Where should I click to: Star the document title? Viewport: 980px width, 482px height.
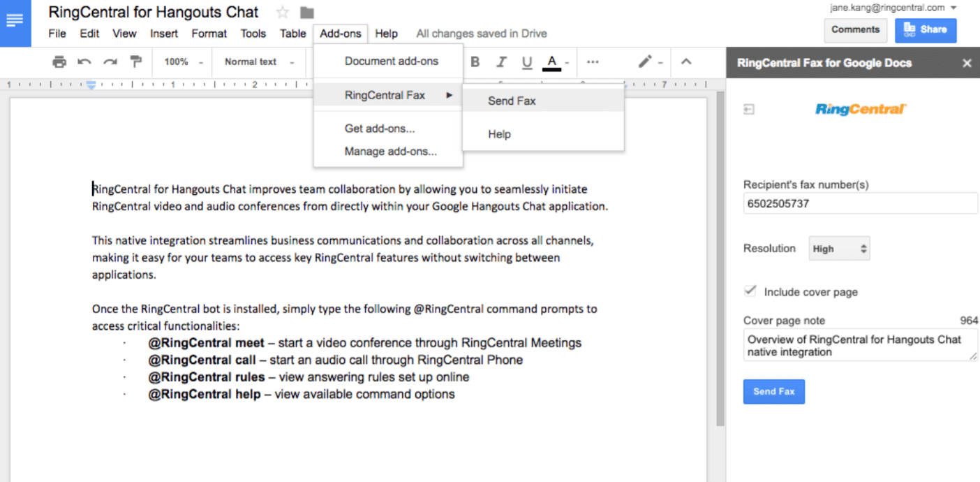[283, 13]
